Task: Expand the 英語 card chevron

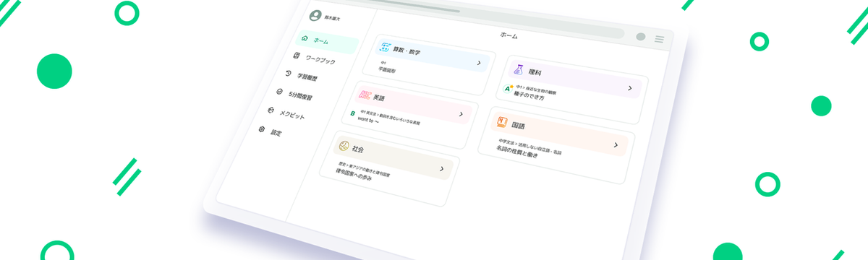Action: point(461,114)
